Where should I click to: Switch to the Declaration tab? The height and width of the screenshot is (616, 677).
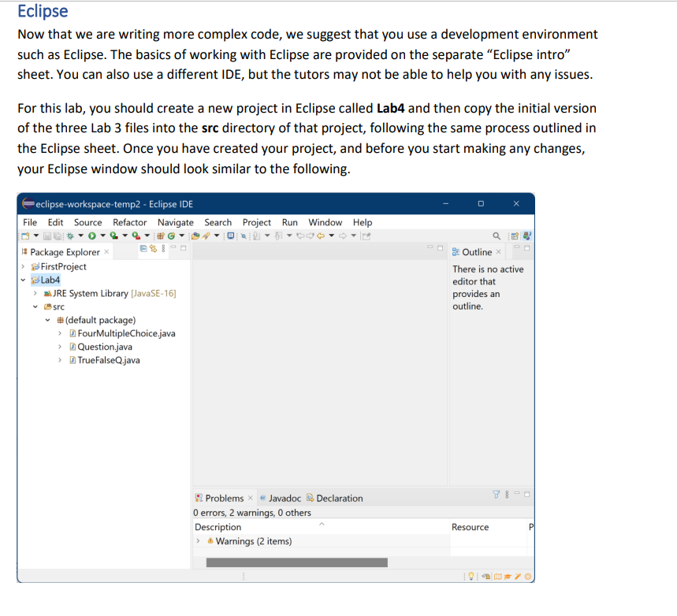tap(335, 498)
